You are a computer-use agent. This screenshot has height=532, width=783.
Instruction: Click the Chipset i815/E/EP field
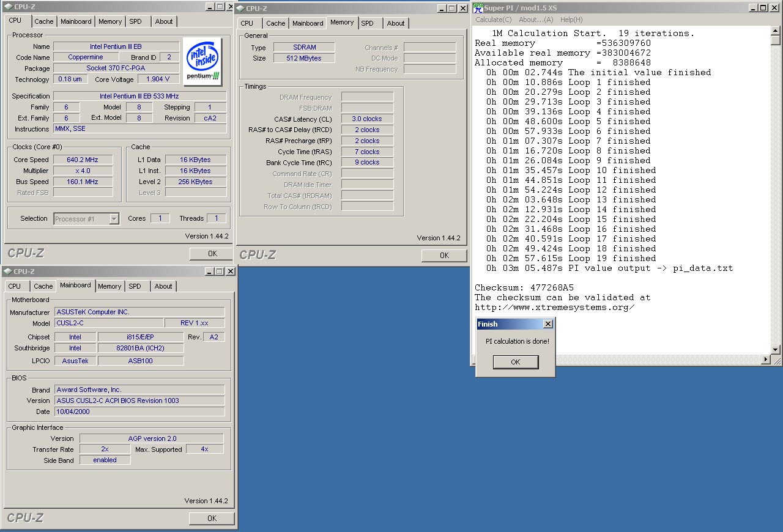pos(141,337)
